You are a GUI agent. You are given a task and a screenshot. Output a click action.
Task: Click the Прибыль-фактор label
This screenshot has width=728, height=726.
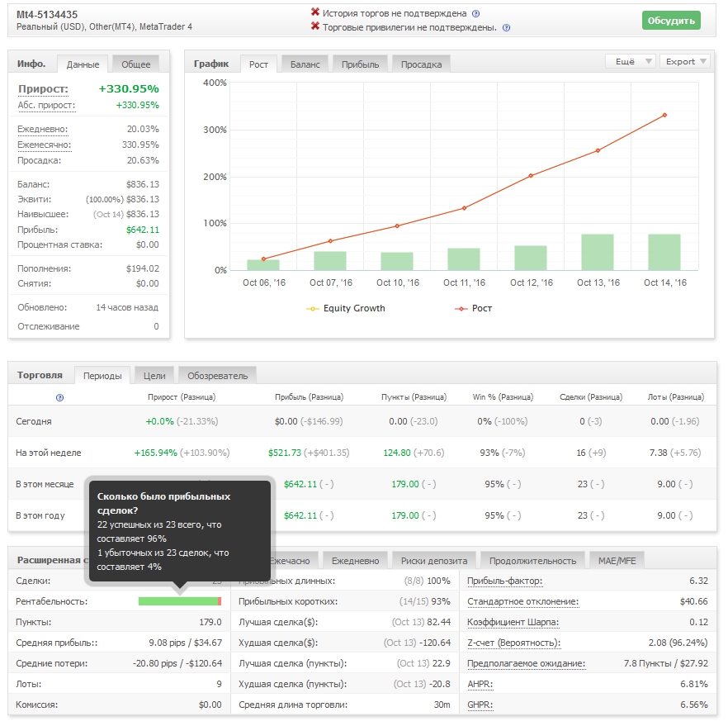(504, 581)
